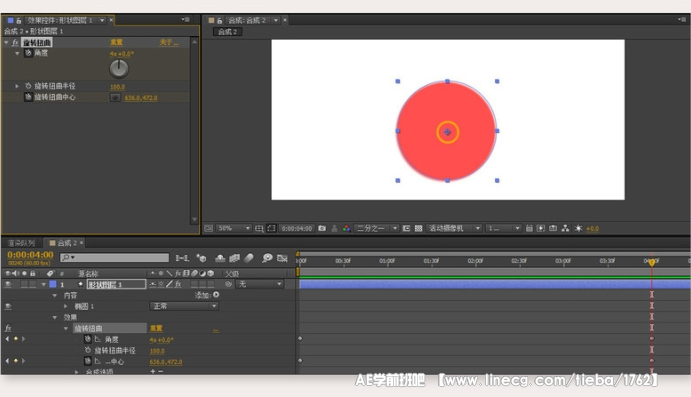This screenshot has width=691, height=397.
Task: Open the 50% magnification dropdown
Action: [x=234, y=228]
